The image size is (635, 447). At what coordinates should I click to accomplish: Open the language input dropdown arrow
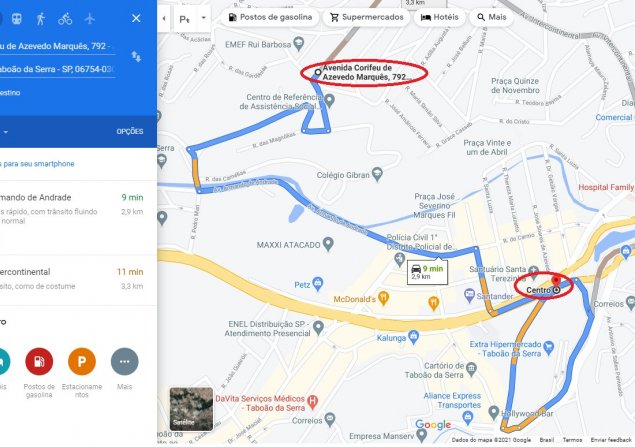[204, 18]
